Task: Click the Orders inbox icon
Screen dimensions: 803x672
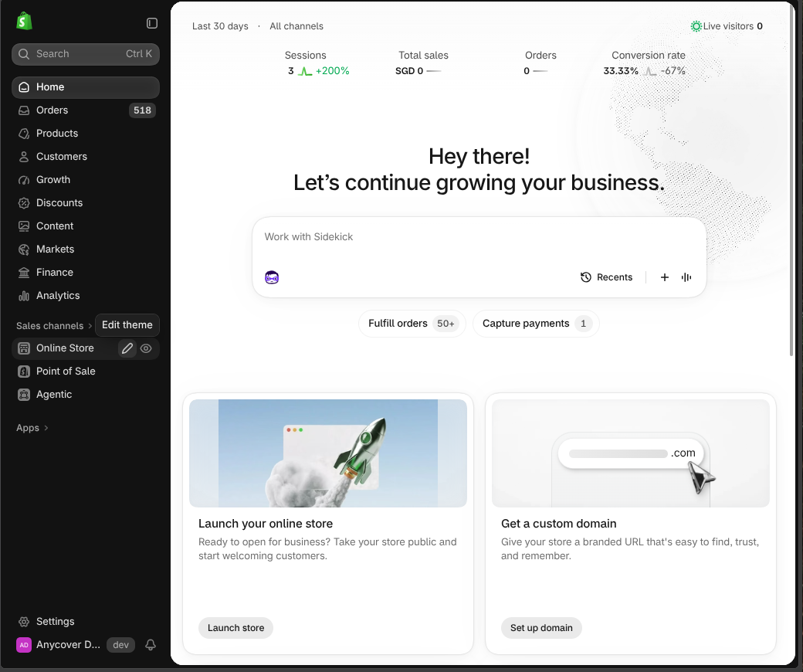Action: point(24,110)
